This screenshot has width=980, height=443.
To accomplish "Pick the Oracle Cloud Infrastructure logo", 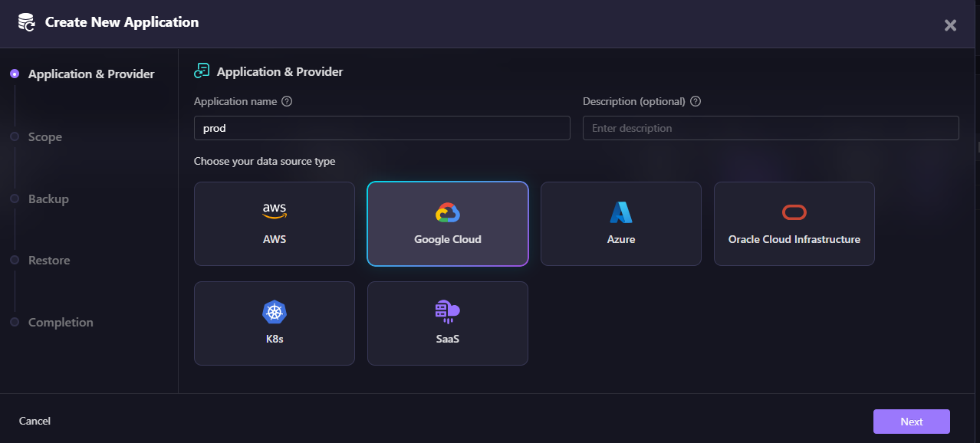I will (x=794, y=212).
